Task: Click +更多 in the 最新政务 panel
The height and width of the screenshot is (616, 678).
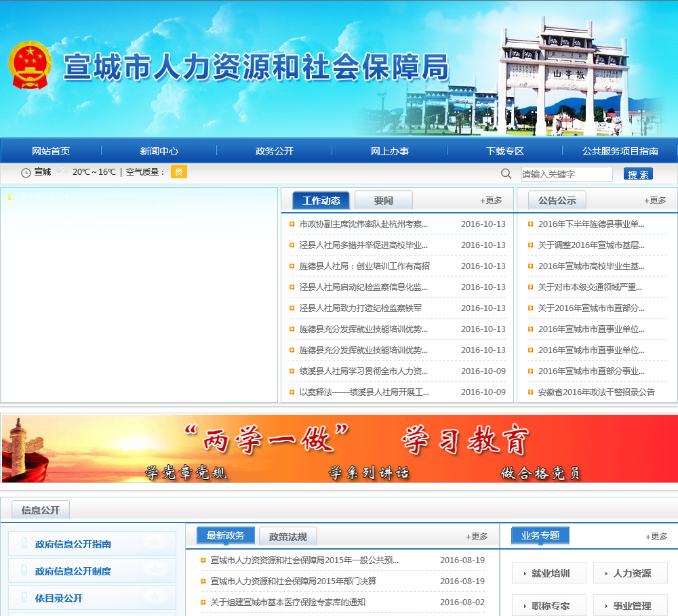Action: (x=477, y=537)
